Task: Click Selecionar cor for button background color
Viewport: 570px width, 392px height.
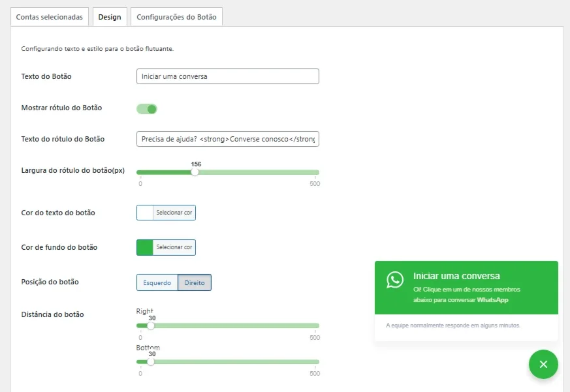Action: [x=174, y=247]
